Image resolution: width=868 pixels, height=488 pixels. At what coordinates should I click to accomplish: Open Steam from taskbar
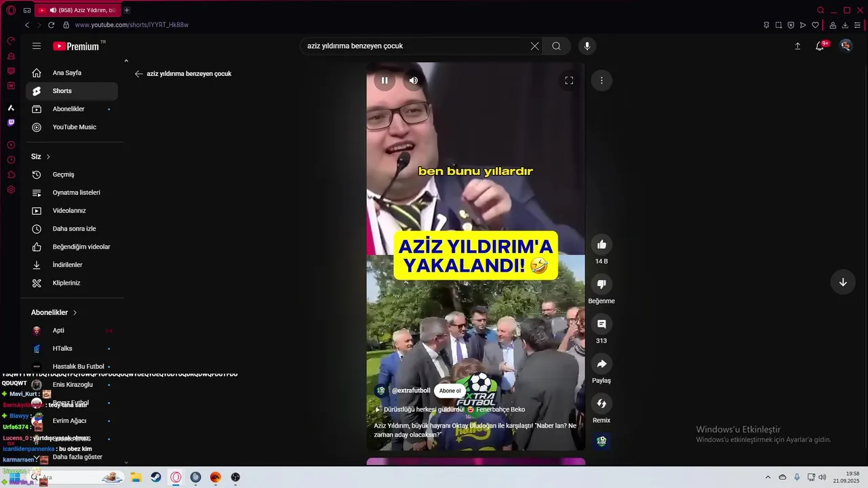coord(156,477)
